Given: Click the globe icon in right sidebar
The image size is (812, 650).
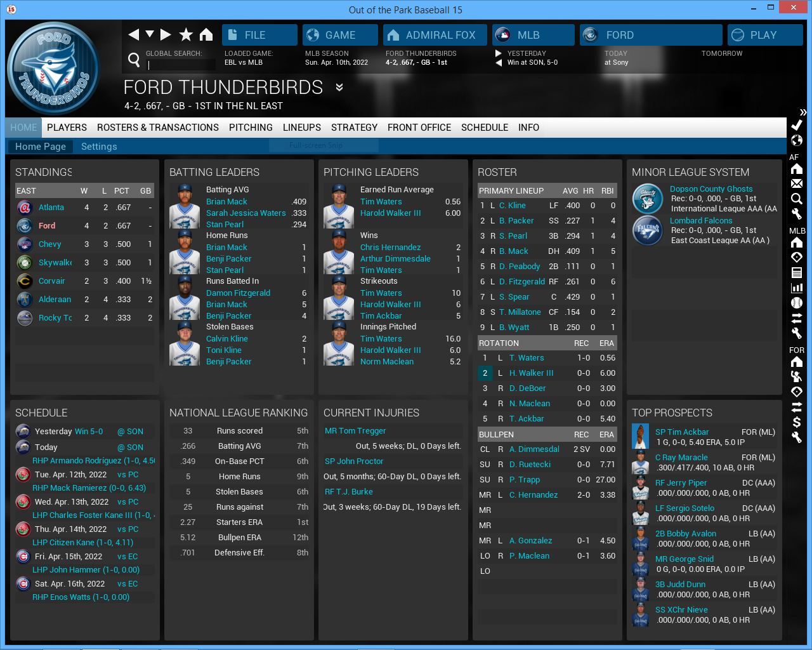Looking at the screenshot, I should tap(797, 140).
